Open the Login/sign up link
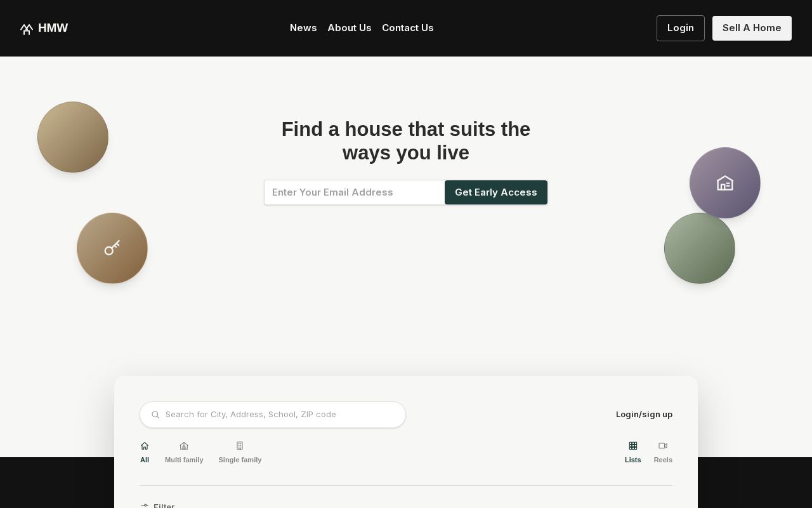The image size is (812, 508). pos(644,415)
